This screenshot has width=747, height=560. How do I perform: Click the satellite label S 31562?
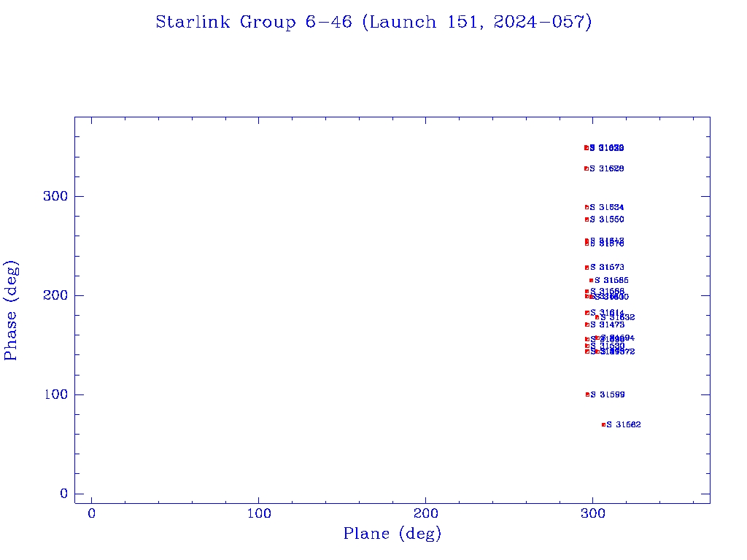tap(624, 425)
